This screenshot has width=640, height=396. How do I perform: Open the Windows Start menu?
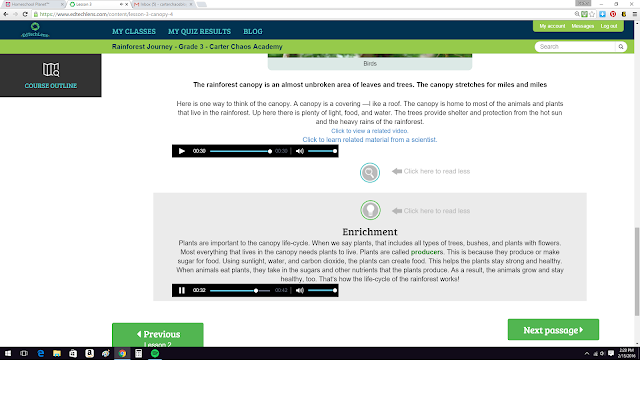(x=8, y=353)
